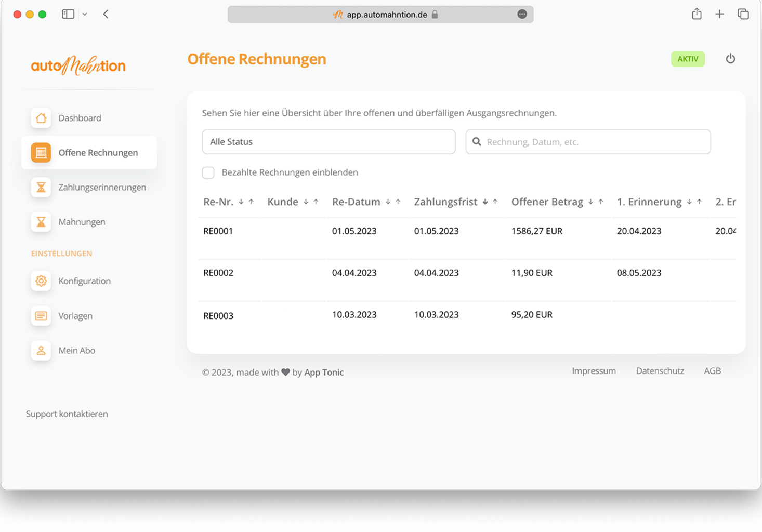The image size is (762, 532).
Task: Open Zahlungserinnerungen via its hourglass icon
Action: click(41, 188)
